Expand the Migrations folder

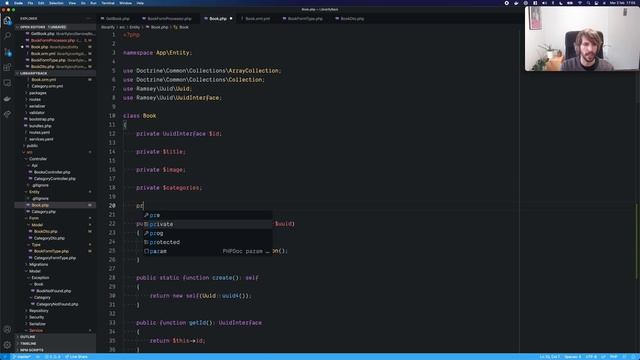38,264
